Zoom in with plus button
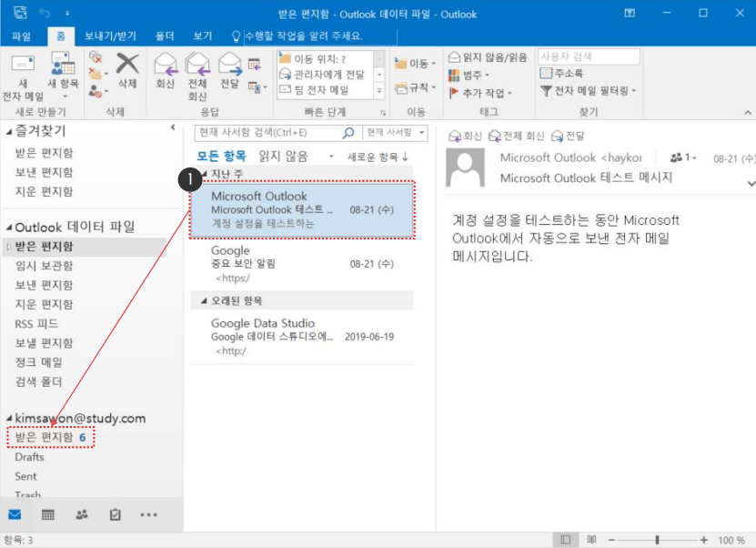Viewport: 756px width, 548px height. (703, 540)
